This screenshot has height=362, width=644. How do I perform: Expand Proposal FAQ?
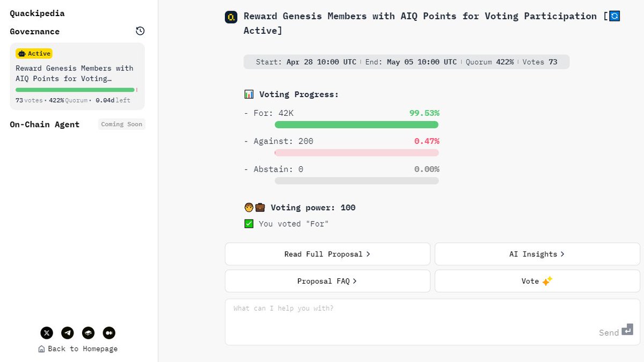[327, 281]
